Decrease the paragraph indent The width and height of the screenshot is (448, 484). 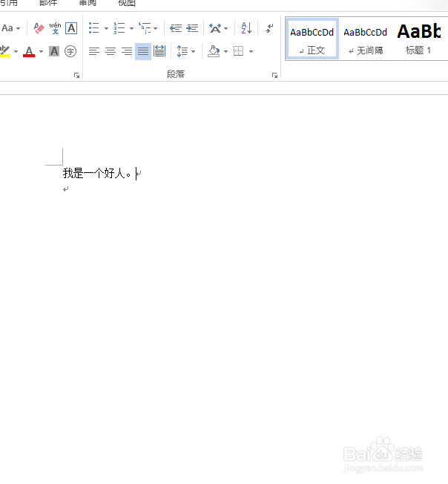click(176, 28)
